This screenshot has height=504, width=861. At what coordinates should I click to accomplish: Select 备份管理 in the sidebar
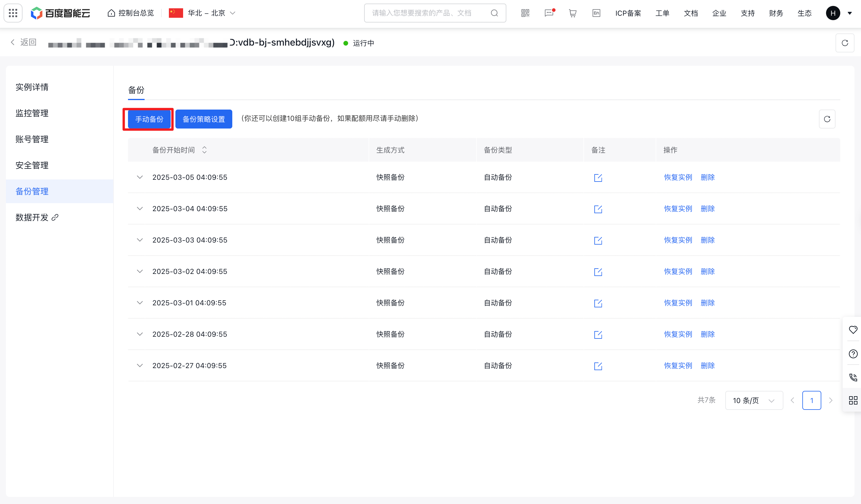point(60,191)
